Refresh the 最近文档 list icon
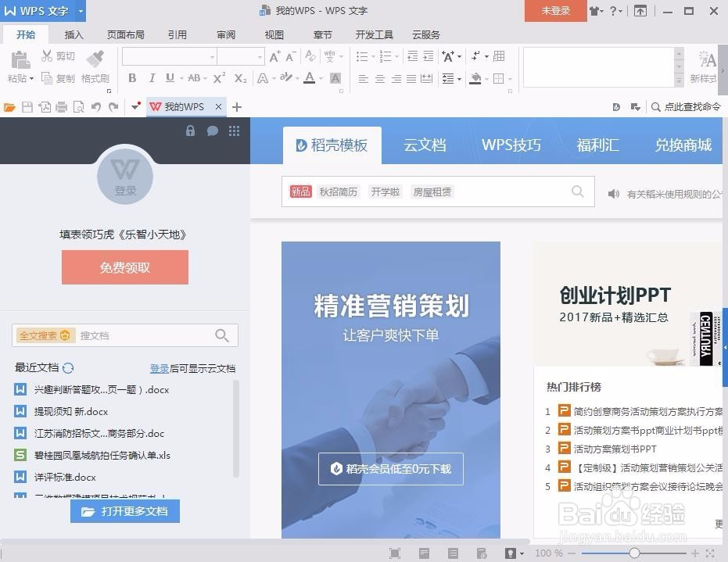This screenshot has width=728, height=562. 68,368
